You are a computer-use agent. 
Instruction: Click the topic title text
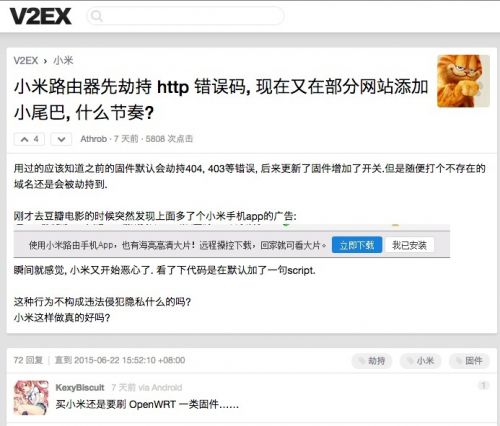[x=221, y=99]
